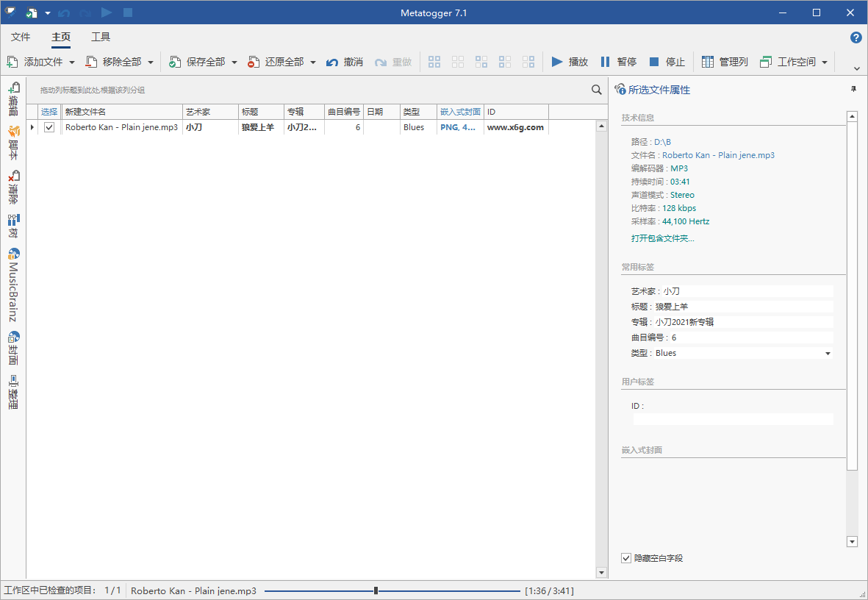Open the 管理列 column manager
This screenshot has height=600, width=868.
pos(725,62)
